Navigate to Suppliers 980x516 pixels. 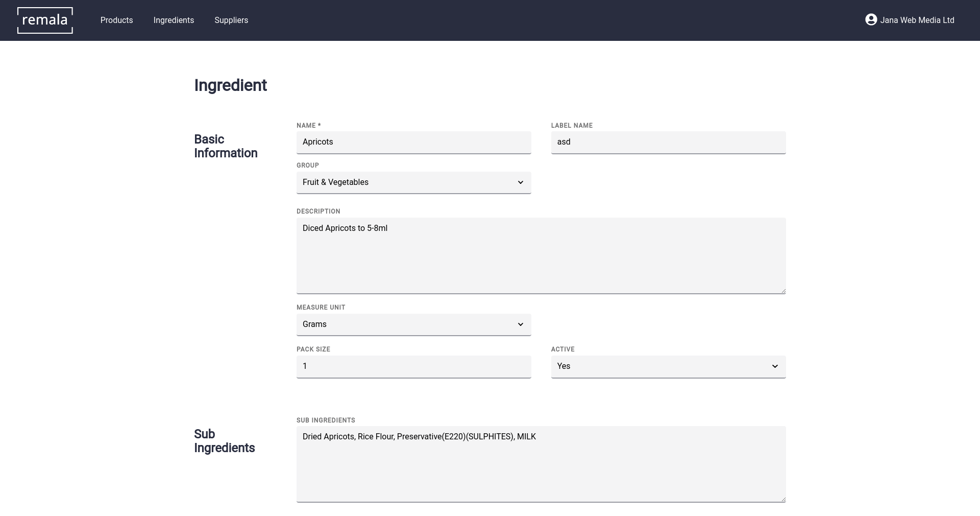click(231, 20)
